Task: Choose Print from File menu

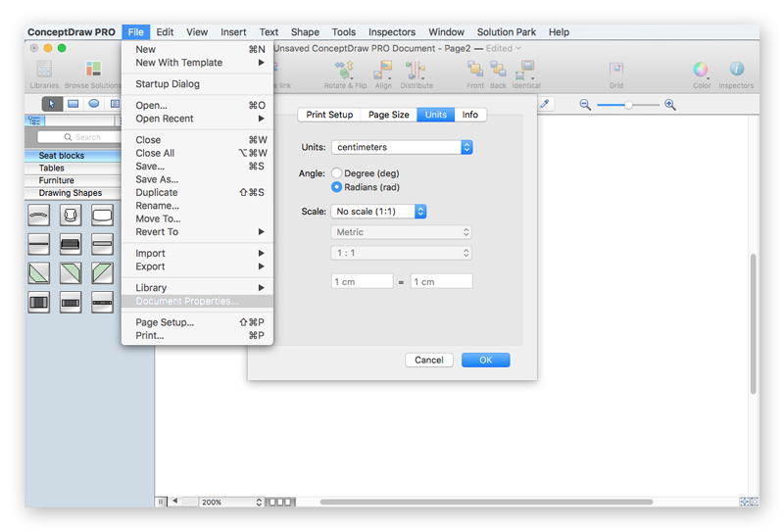Action: coord(198,335)
